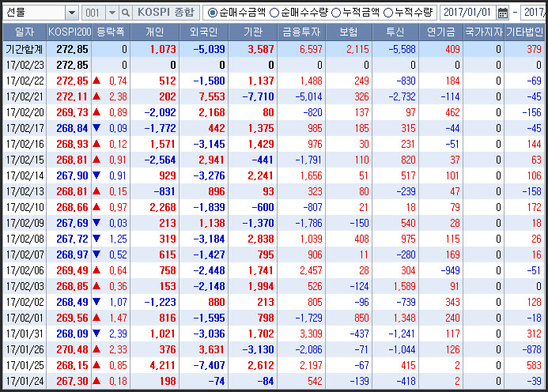Click the 일자 column header

(25, 32)
